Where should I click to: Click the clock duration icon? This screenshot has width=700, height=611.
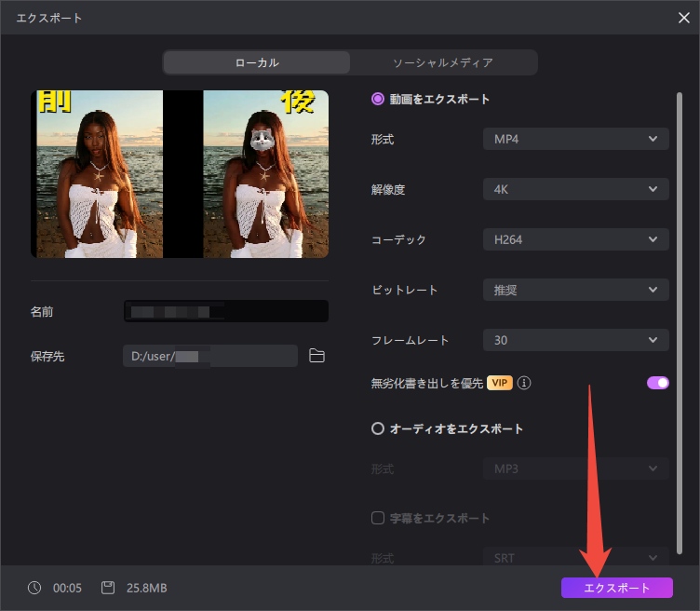34,588
